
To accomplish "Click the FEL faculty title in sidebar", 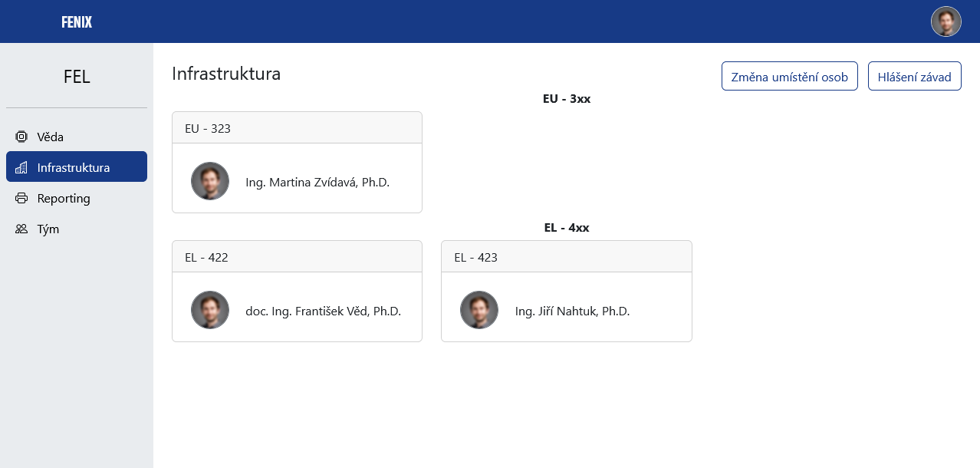I will tap(77, 77).
